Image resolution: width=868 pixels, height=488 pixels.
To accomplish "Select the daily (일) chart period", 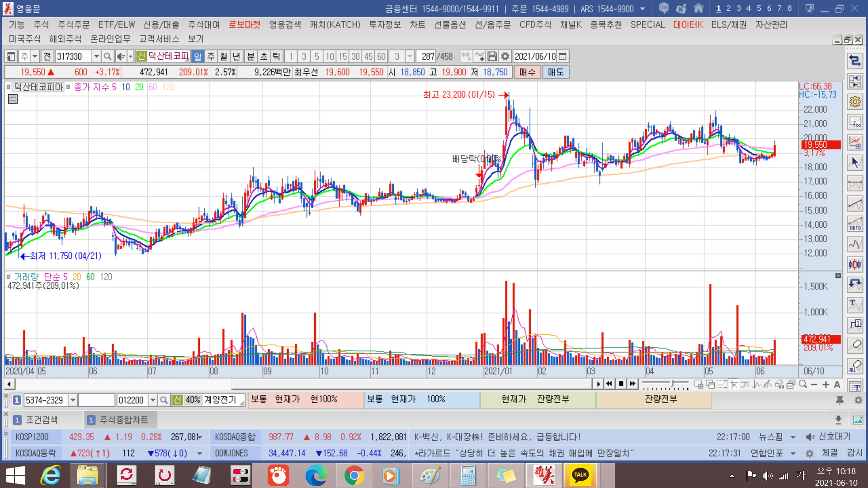I will point(198,56).
